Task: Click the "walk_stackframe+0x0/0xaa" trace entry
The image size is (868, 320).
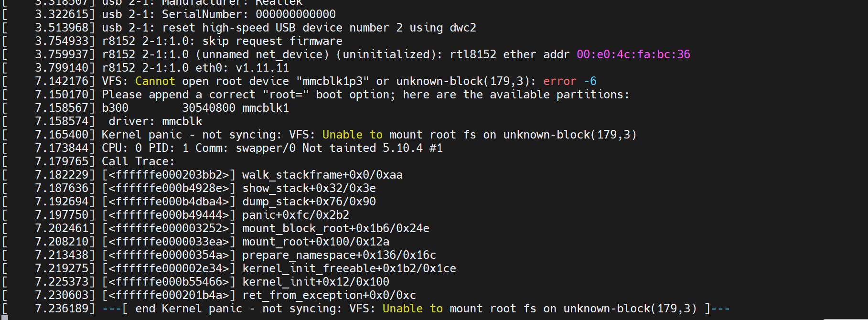Action: pos(322,175)
